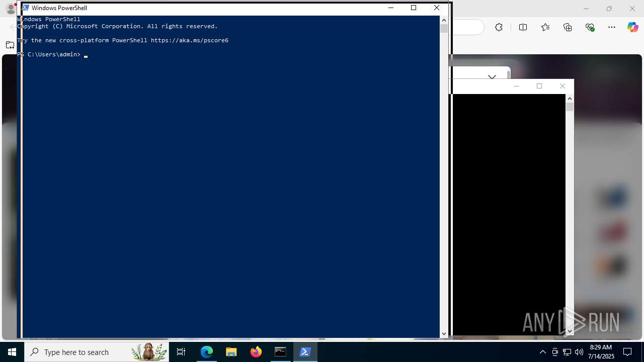Open volume control in system tray
Viewport: 644px width, 362px height.
pyautogui.click(x=579, y=352)
